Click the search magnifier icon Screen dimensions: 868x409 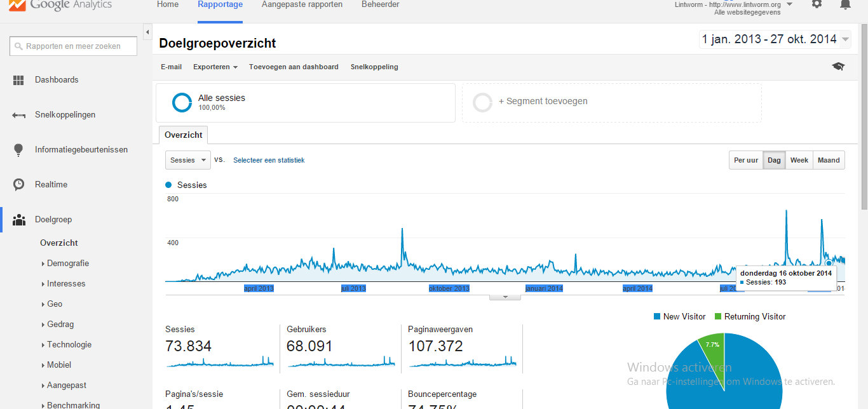point(19,46)
